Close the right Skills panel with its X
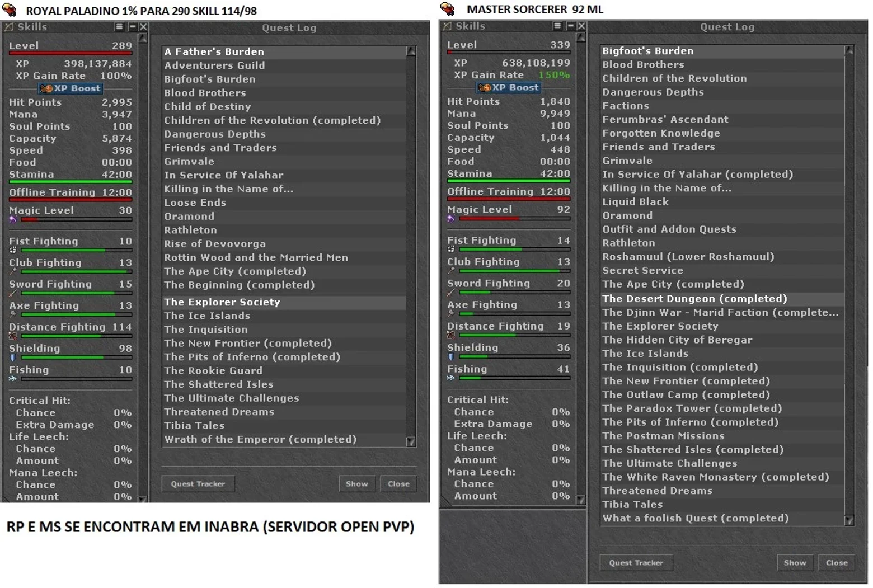 click(582, 26)
